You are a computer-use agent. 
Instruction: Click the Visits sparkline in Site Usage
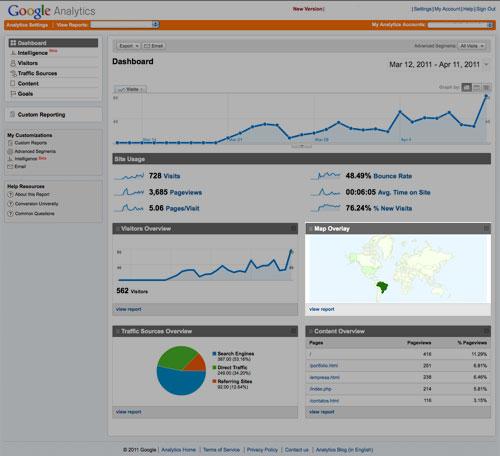[129, 176]
